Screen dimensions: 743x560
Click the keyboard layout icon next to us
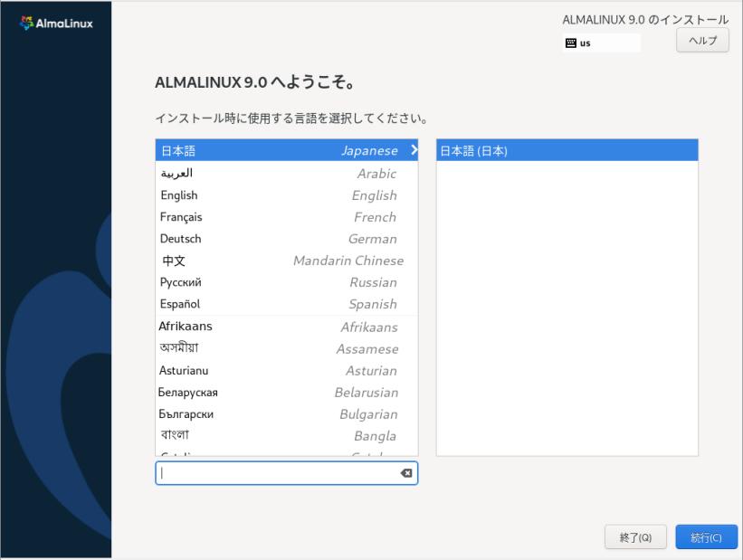tap(571, 43)
